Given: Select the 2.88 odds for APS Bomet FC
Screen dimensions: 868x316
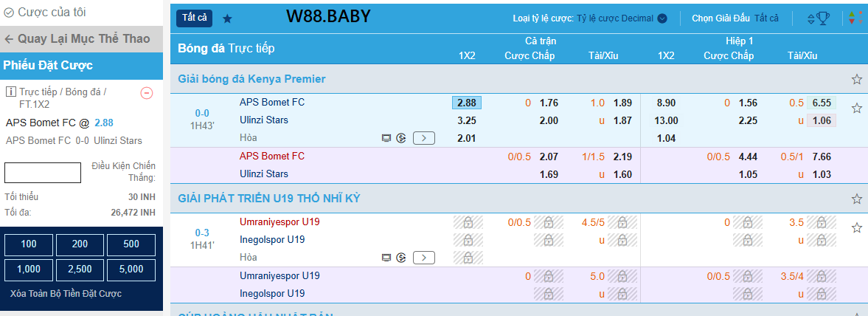Looking at the screenshot, I should (467, 103).
